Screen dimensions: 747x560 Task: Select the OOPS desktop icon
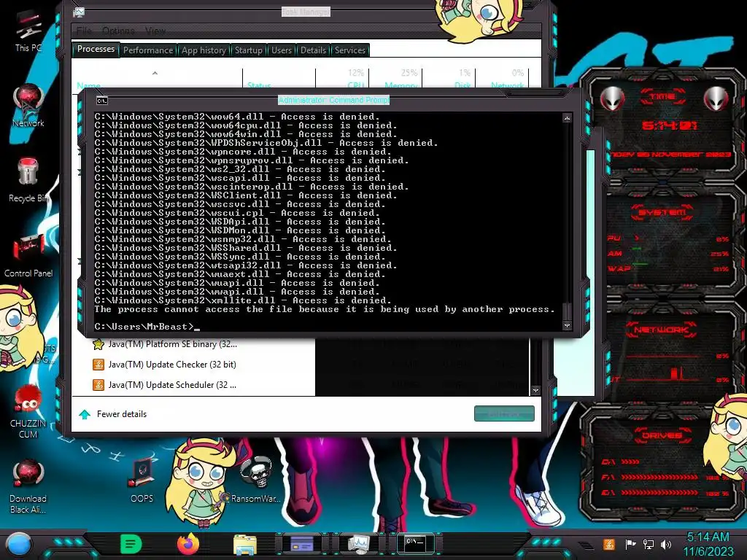click(142, 481)
